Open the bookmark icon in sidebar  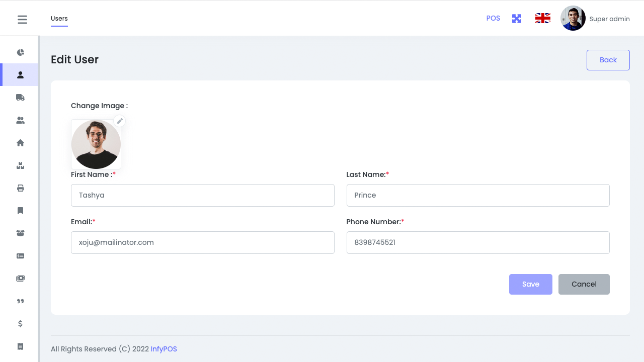20,211
